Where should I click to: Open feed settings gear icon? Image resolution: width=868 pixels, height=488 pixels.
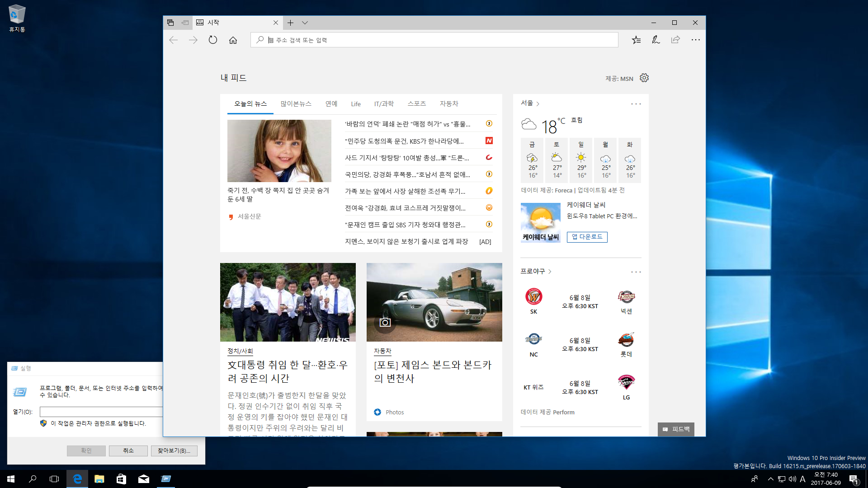click(644, 78)
